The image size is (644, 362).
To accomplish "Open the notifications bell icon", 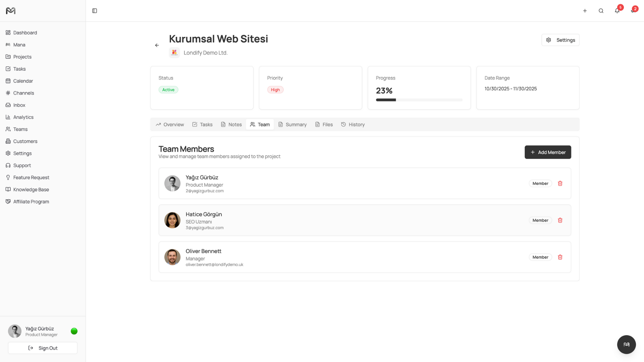I will [617, 11].
